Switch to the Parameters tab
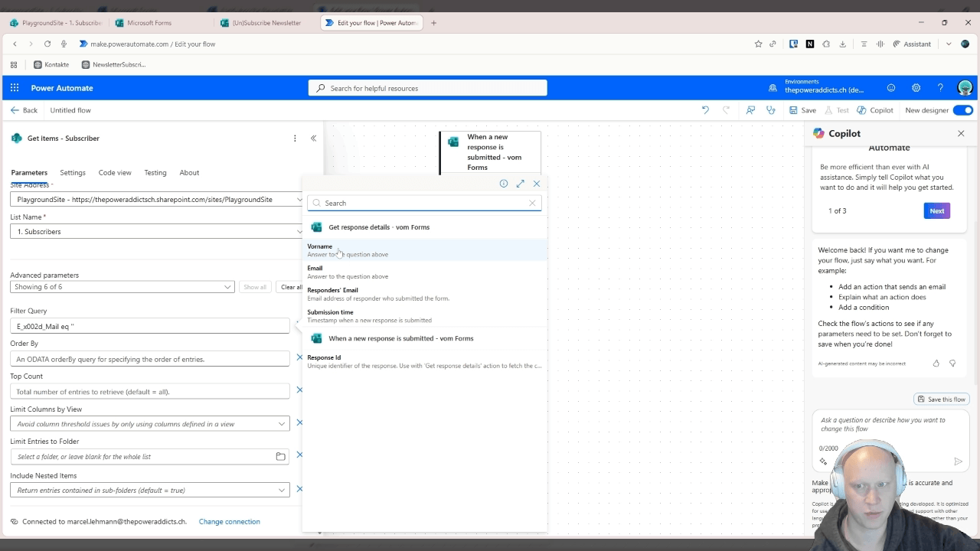Image resolution: width=980 pixels, height=551 pixels. point(29,172)
